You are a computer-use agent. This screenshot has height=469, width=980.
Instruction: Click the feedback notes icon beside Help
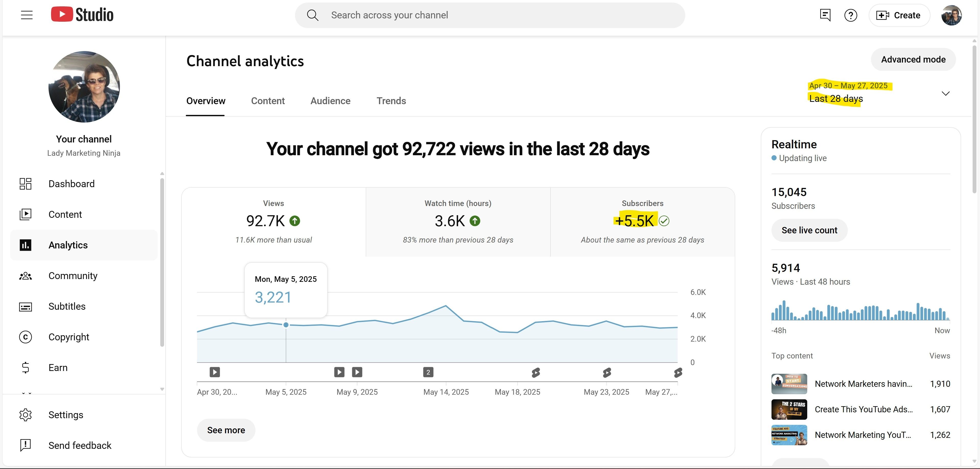825,15
